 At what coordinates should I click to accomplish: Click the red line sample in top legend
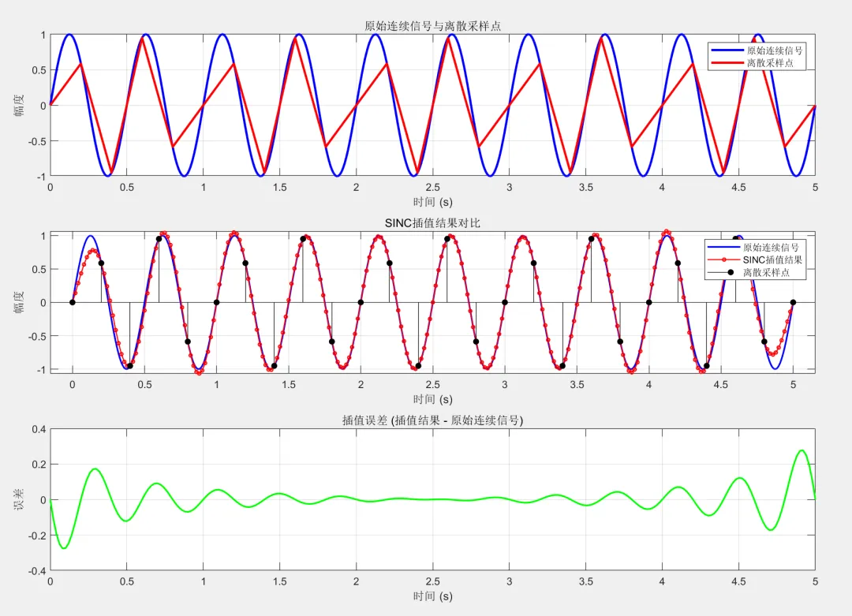pyautogui.click(x=727, y=62)
